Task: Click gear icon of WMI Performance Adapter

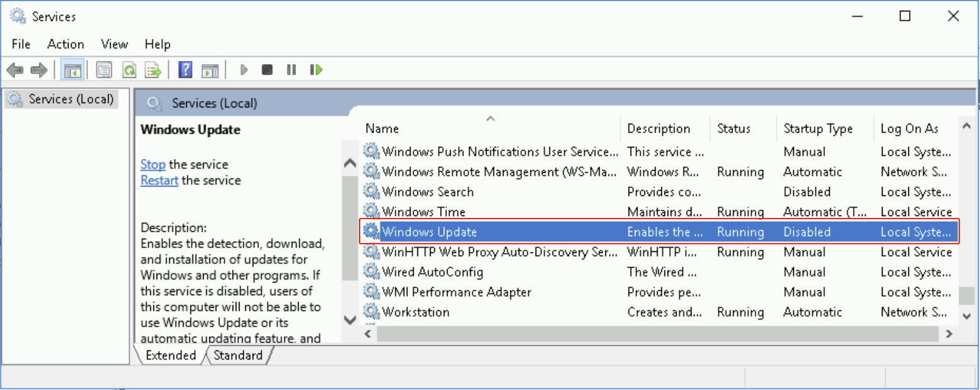Action: tap(372, 292)
